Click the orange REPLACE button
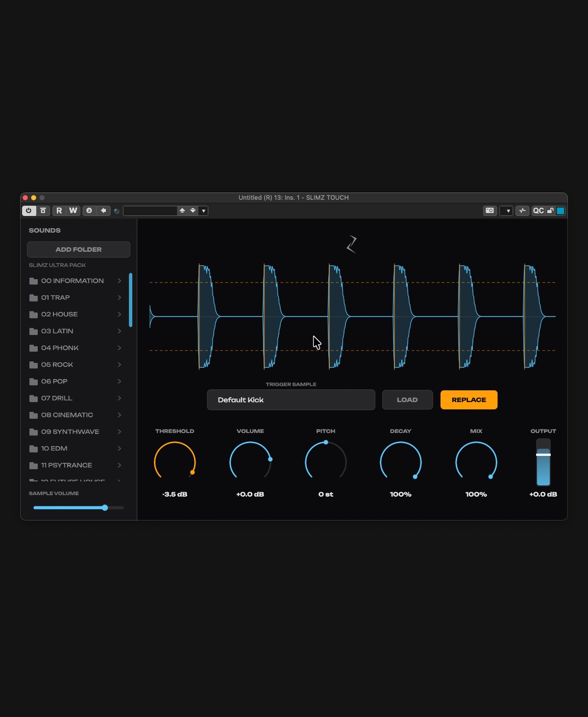This screenshot has width=588, height=717. pyautogui.click(x=469, y=400)
